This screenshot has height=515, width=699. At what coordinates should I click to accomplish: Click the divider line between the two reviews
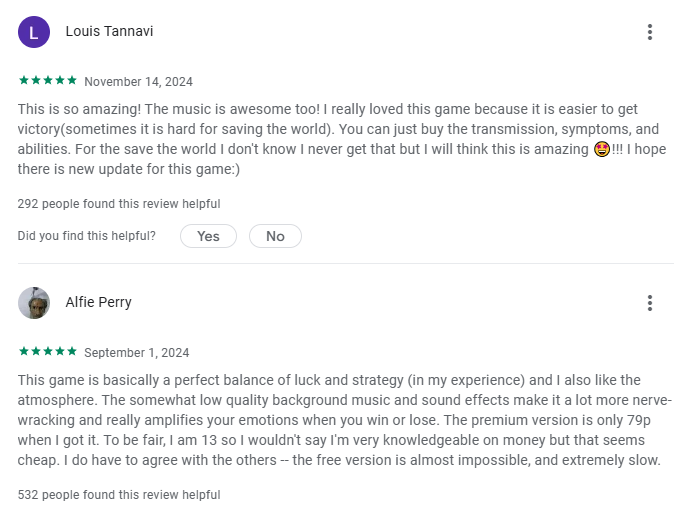point(346,263)
